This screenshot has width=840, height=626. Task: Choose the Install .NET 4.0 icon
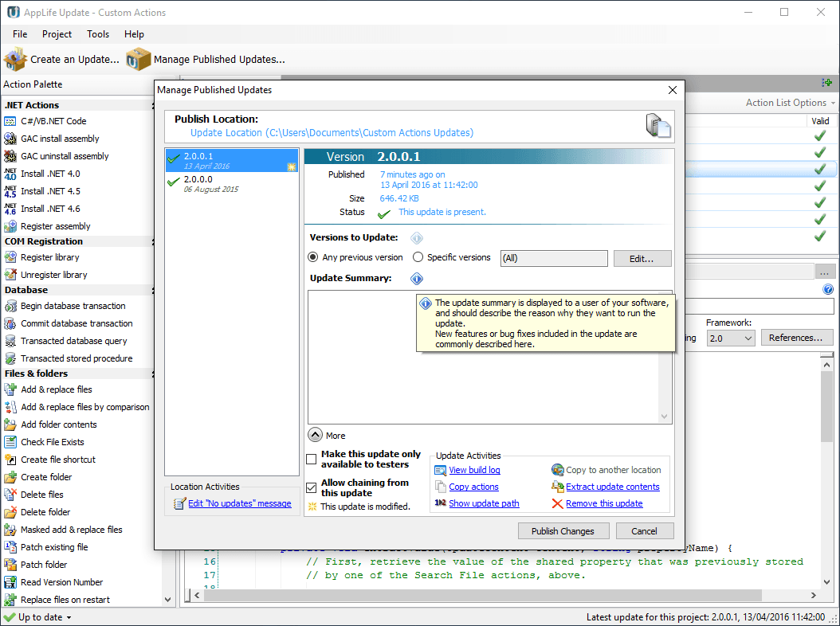pos(10,174)
